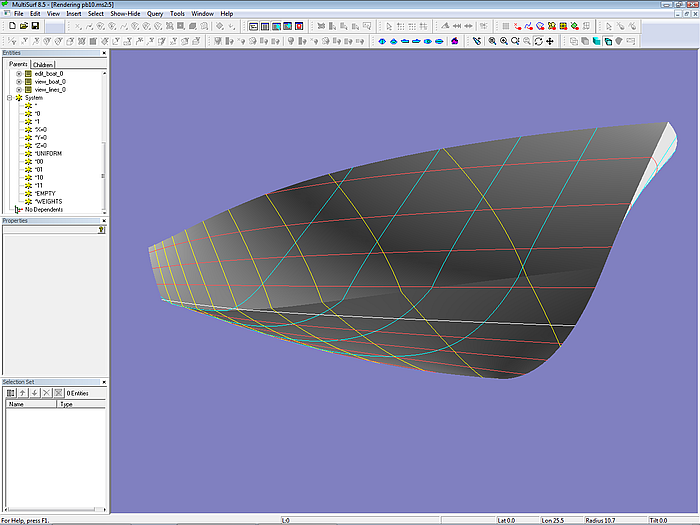
Task: Collapse the System tree node
Action: [x=9, y=97]
